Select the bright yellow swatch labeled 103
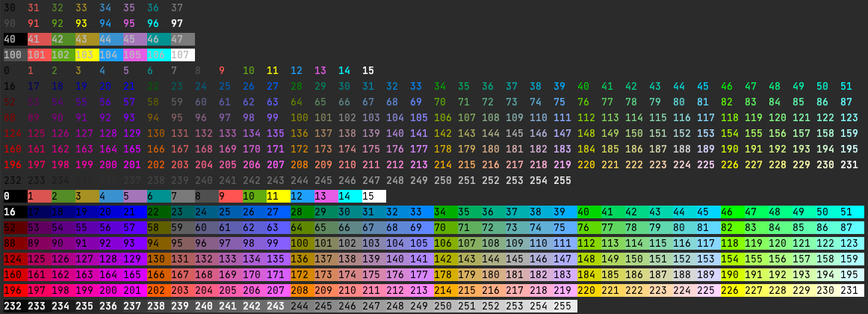This screenshot has width=868, height=314. coord(87,55)
